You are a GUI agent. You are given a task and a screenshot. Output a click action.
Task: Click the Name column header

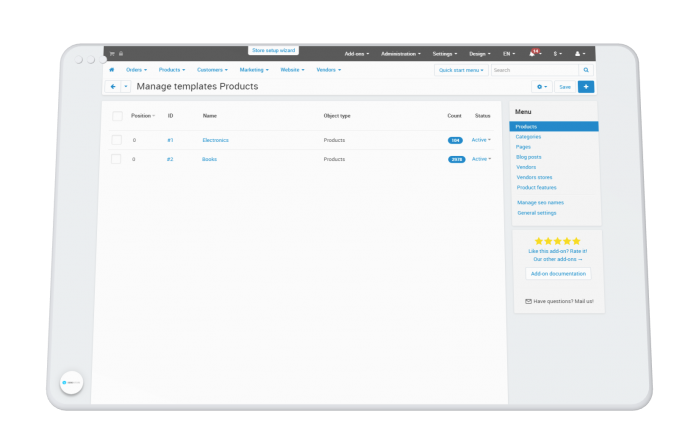(210, 116)
